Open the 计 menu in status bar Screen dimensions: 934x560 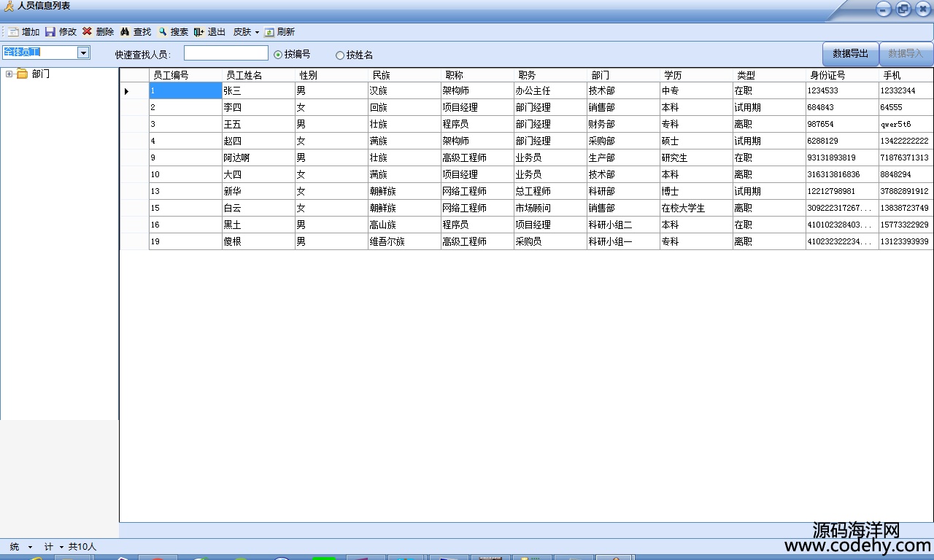point(54,547)
